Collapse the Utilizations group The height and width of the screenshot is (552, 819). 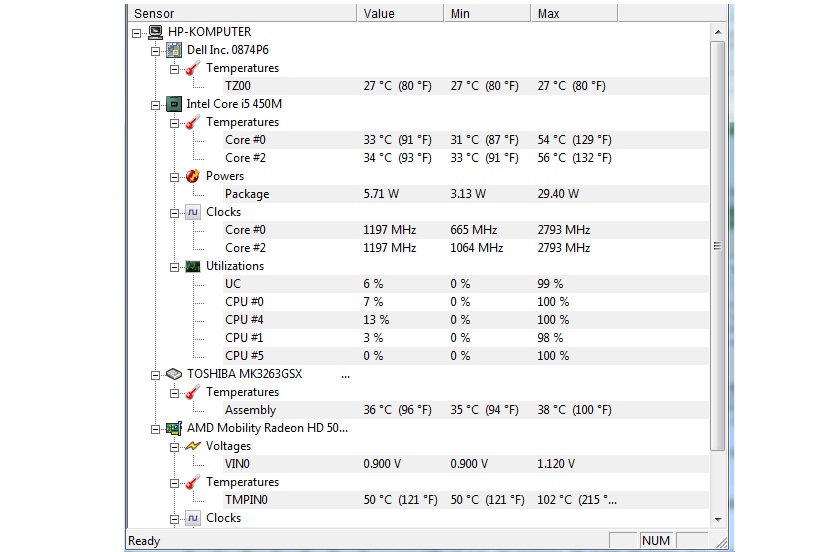pyautogui.click(x=174, y=266)
